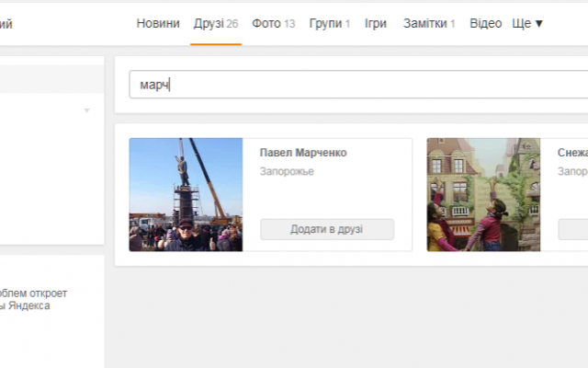Click Запорожье under Павел Марченко
The height and width of the screenshot is (368, 588).
(x=287, y=172)
